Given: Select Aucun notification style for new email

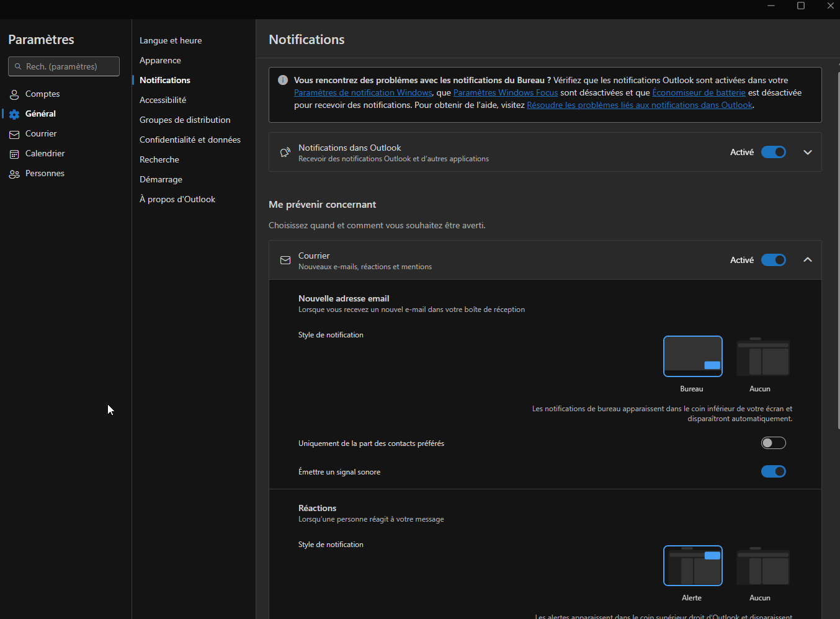Looking at the screenshot, I should point(762,356).
